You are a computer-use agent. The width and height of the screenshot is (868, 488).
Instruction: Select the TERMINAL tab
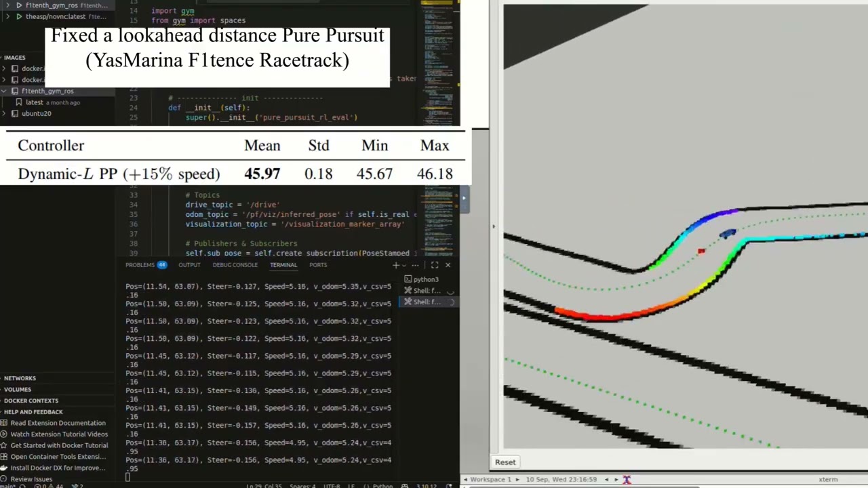283,265
